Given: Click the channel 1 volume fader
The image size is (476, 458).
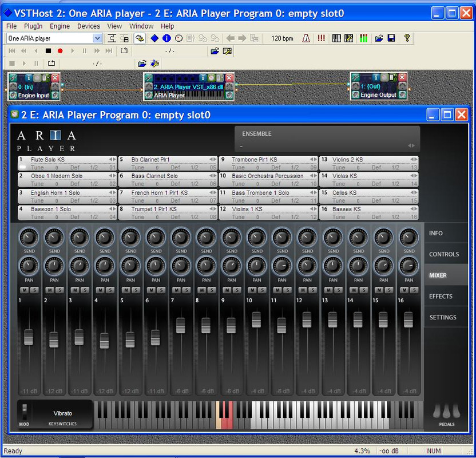Looking at the screenshot, I should point(29,337).
